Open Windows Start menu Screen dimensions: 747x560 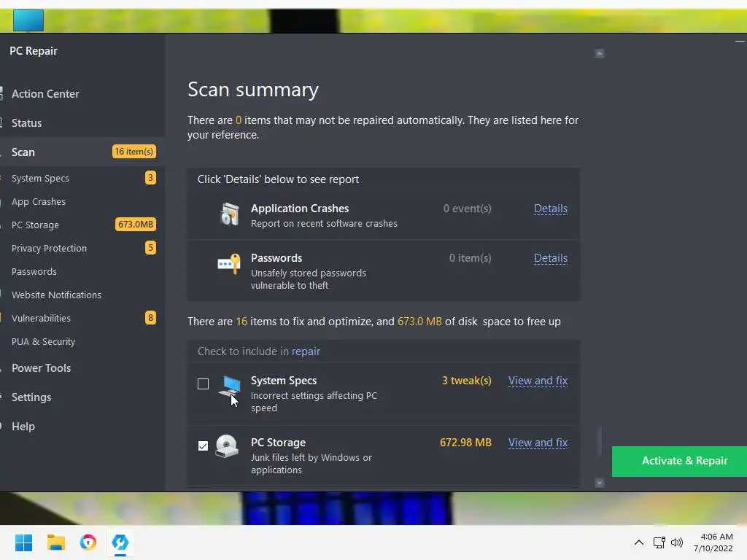(23, 542)
